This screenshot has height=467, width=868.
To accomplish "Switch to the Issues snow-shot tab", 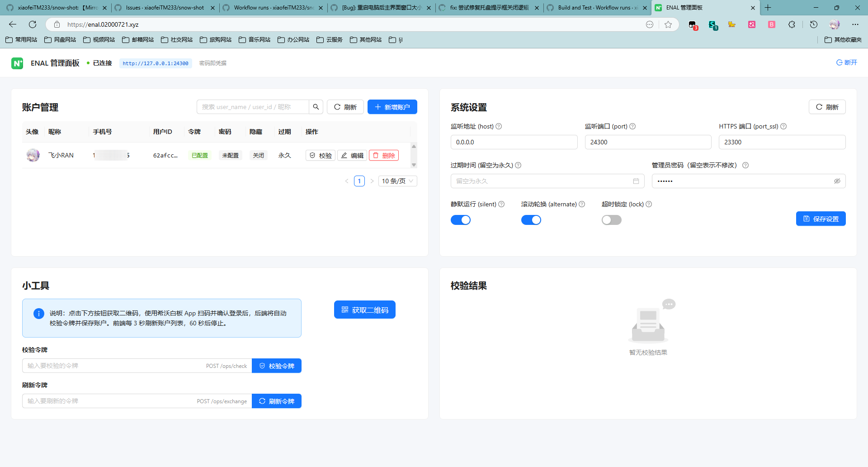I will coord(165,8).
